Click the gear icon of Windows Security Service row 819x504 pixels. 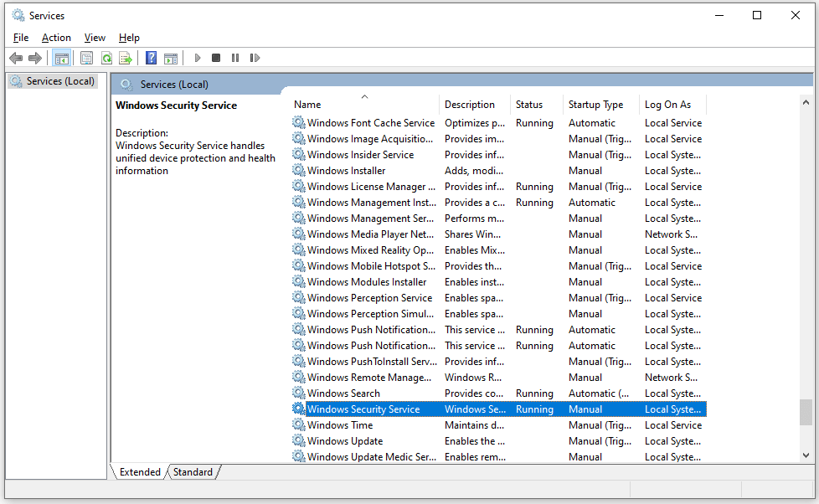pos(299,409)
